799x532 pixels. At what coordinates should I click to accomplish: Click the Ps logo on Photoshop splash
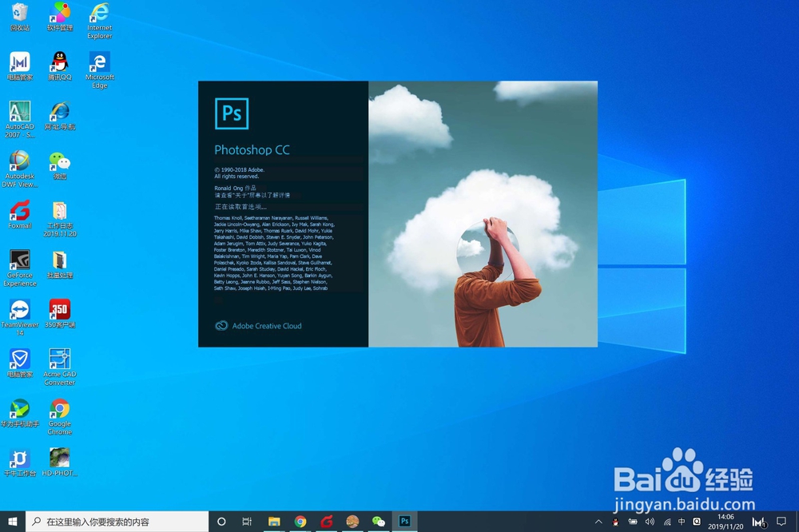232,113
